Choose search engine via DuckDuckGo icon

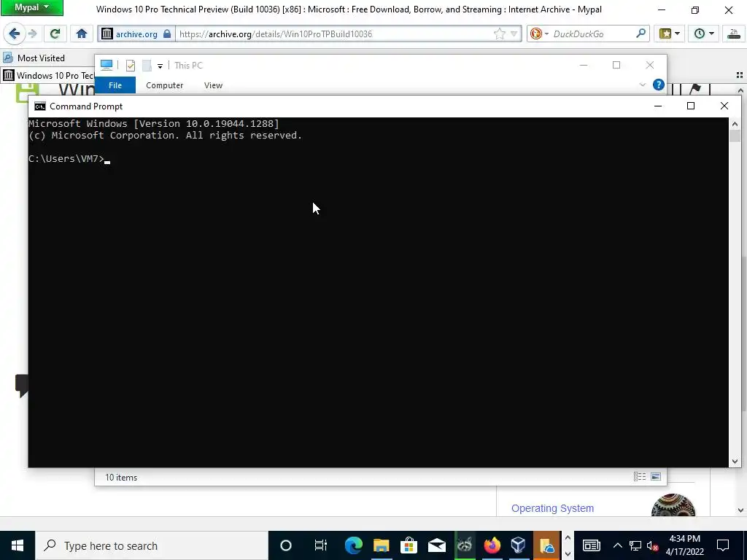pyautogui.click(x=539, y=34)
